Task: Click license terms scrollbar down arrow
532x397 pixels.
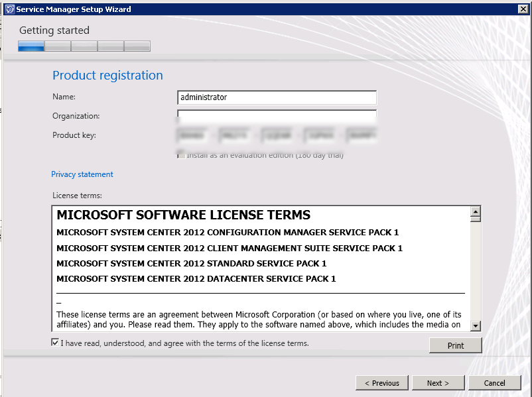Action: 476,326
